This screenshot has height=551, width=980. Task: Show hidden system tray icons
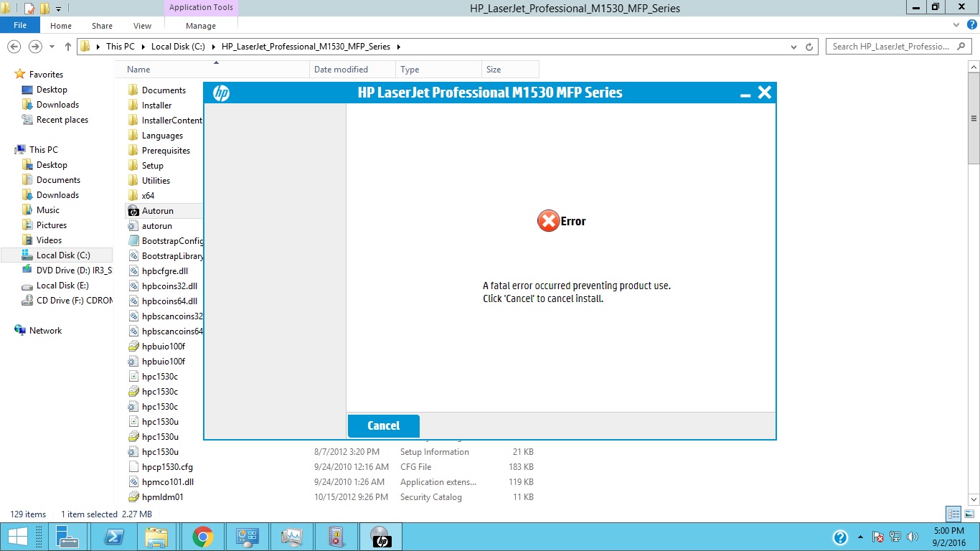861,537
